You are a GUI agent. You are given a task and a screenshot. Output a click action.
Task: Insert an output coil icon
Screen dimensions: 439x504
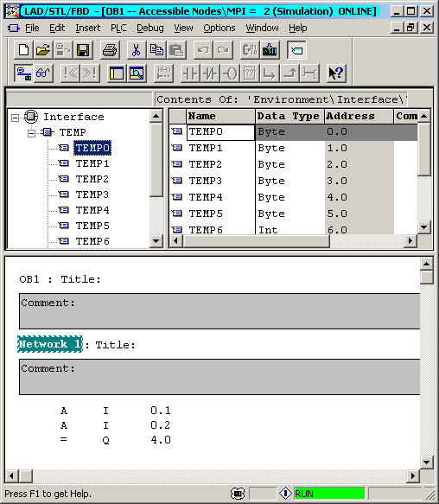tap(230, 73)
